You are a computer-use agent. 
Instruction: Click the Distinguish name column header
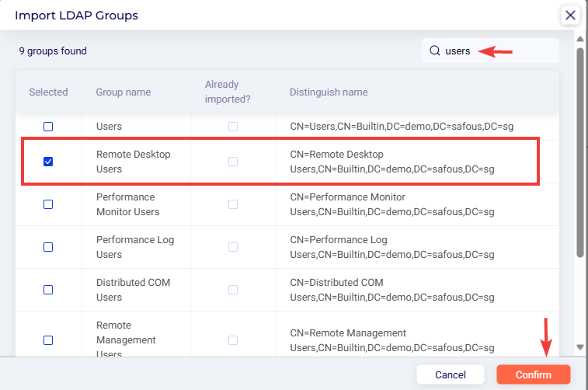coord(329,92)
